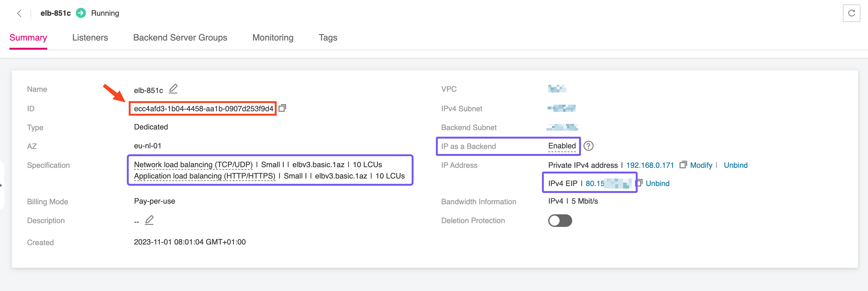Open the Backend Server Groups tab
The image size is (868, 291).
pos(180,38)
